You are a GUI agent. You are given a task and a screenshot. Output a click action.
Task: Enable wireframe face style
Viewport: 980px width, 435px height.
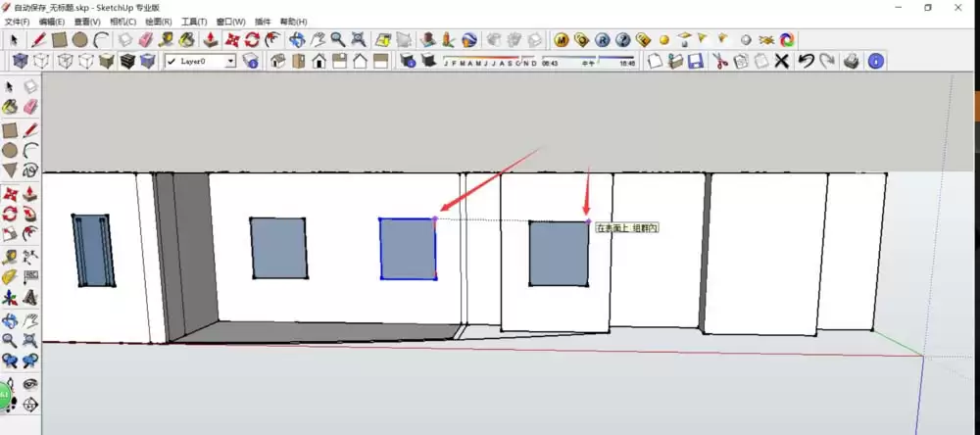pos(65,61)
